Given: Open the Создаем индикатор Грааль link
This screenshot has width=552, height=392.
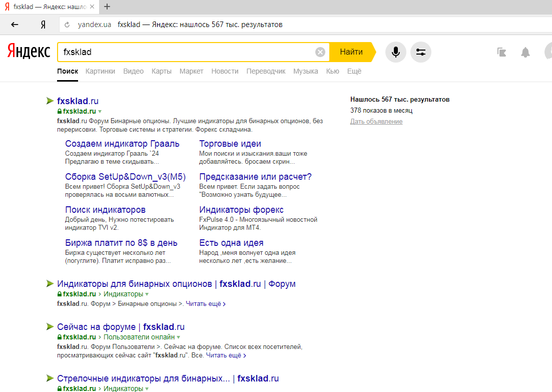Looking at the screenshot, I should coord(122,144).
